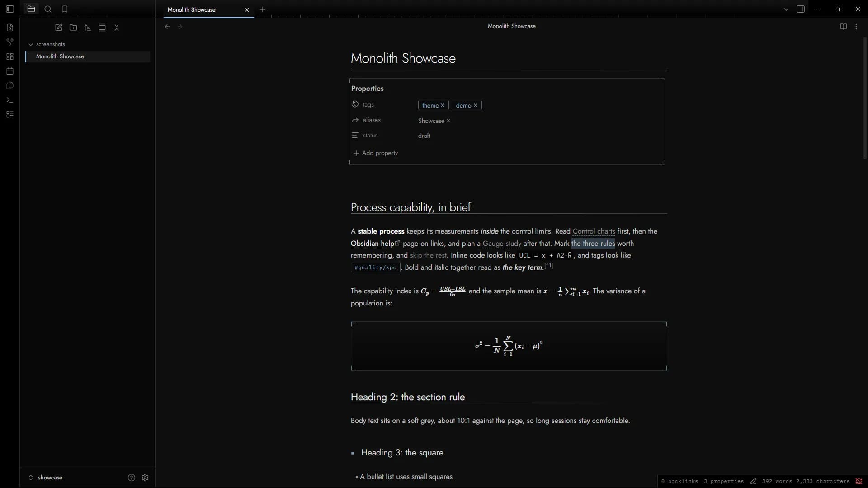868x488 pixels.
Task: Open the note's more options menu
Action: (856, 27)
